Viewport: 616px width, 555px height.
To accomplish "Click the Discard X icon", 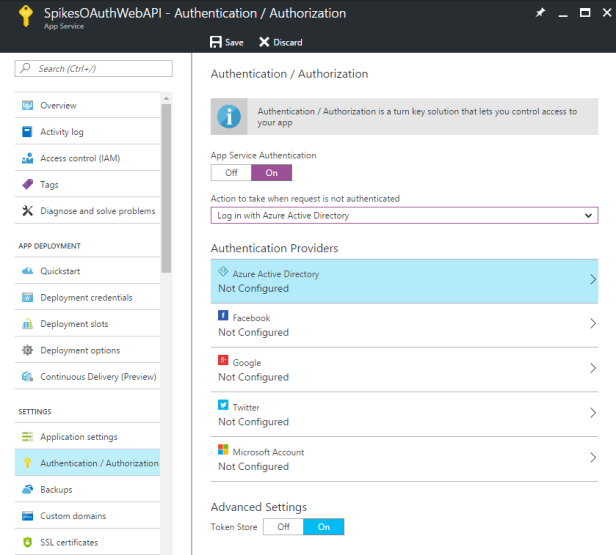I will click(264, 42).
